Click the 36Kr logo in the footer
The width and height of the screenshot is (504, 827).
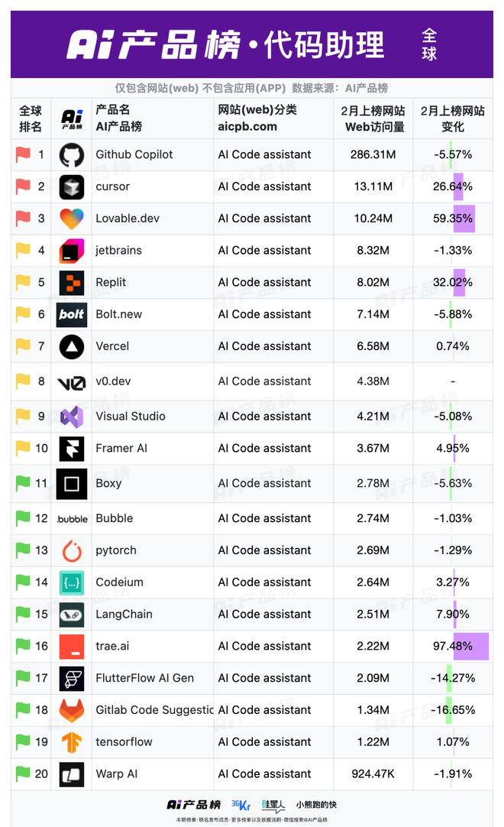click(241, 805)
